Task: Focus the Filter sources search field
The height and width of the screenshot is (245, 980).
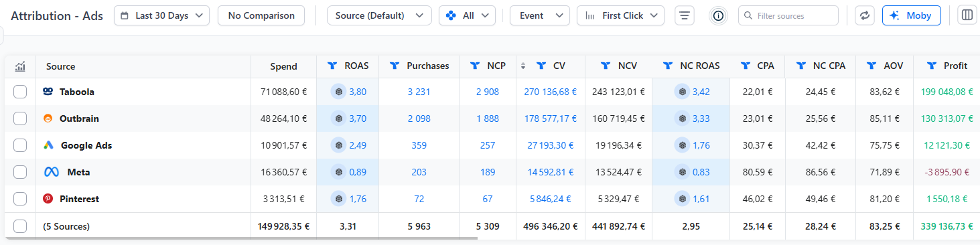Action: click(x=788, y=15)
